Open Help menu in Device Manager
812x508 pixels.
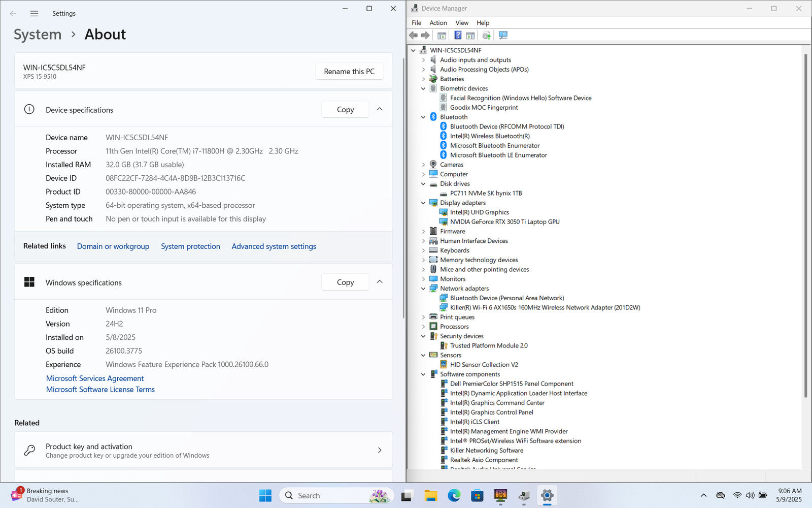[x=483, y=23]
